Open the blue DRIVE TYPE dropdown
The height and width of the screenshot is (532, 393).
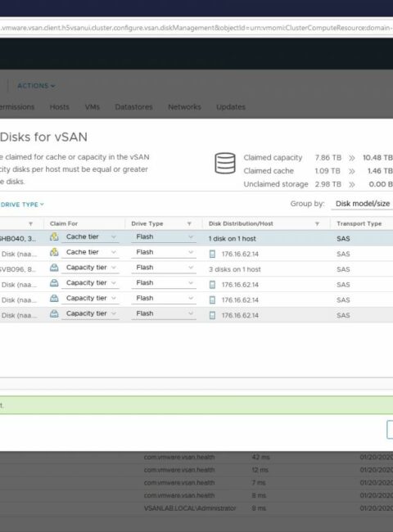tap(22, 205)
